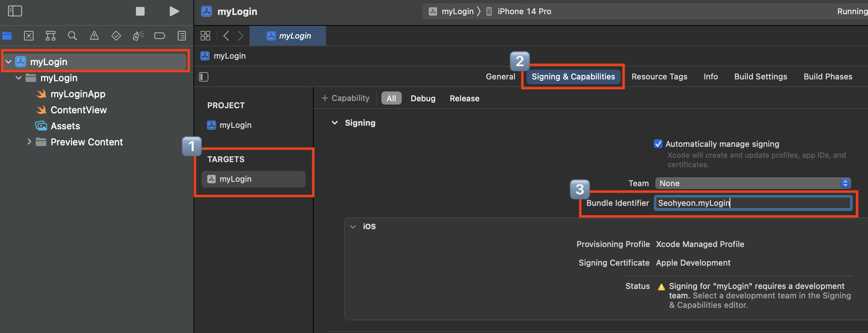Open the Find navigator magnifier

click(72, 36)
